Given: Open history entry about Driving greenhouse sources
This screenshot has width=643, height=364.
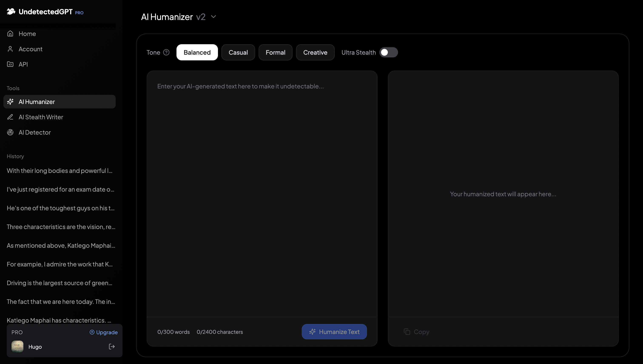Looking at the screenshot, I should click(59, 283).
